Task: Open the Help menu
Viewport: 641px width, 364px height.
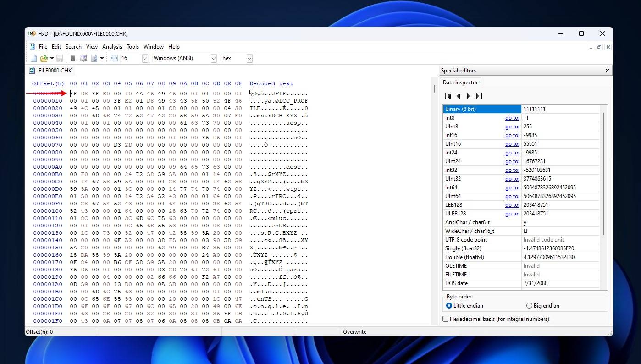Action: click(174, 47)
